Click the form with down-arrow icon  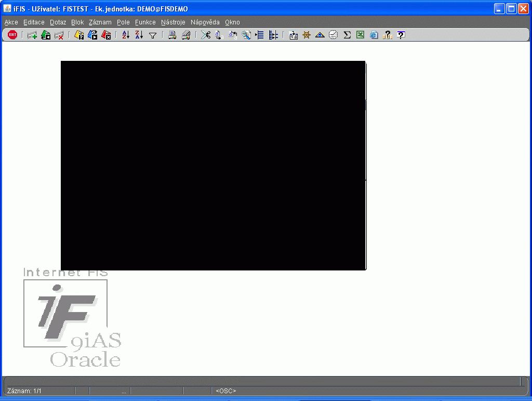293,35
